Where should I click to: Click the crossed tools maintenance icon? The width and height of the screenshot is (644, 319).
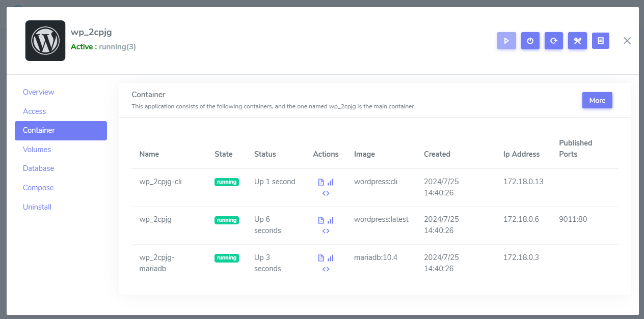click(x=577, y=41)
